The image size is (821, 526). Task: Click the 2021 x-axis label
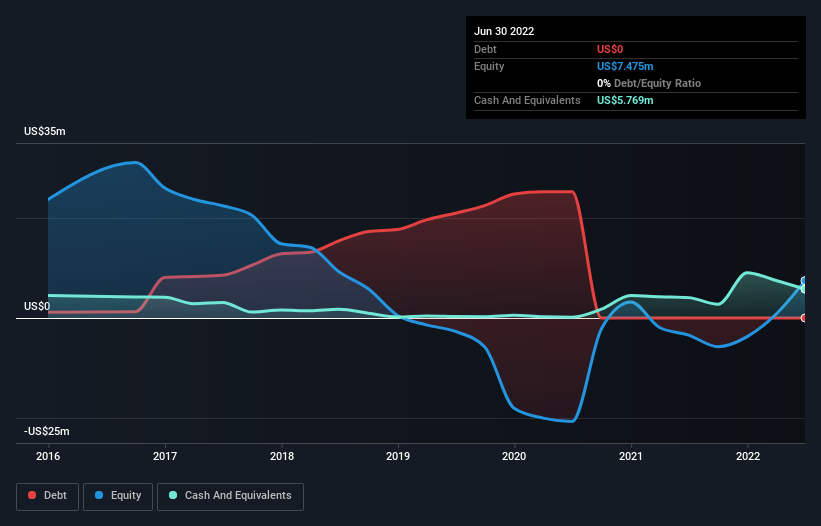[x=631, y=456]
